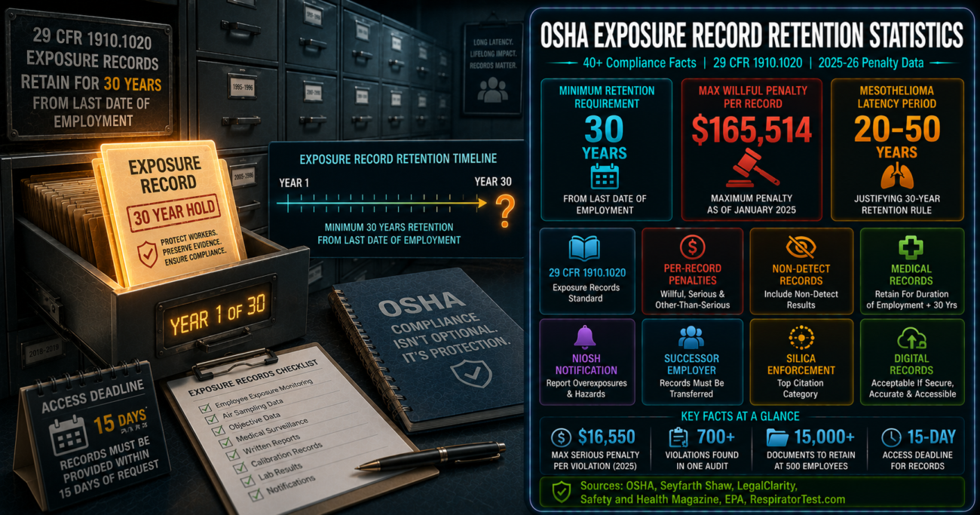This screenshot has height=515, width=980.
Task: Click the YEAR 1 timeline label
Action: [x=295, y=182]
